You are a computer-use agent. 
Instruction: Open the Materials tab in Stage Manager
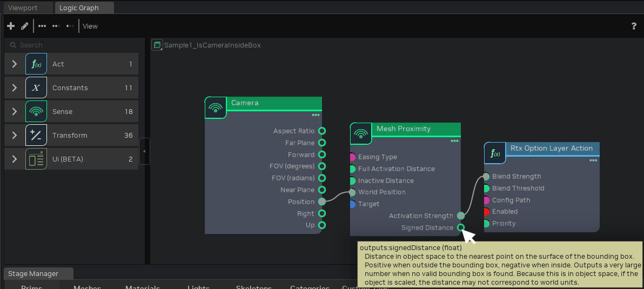click(x=143, y=287)
